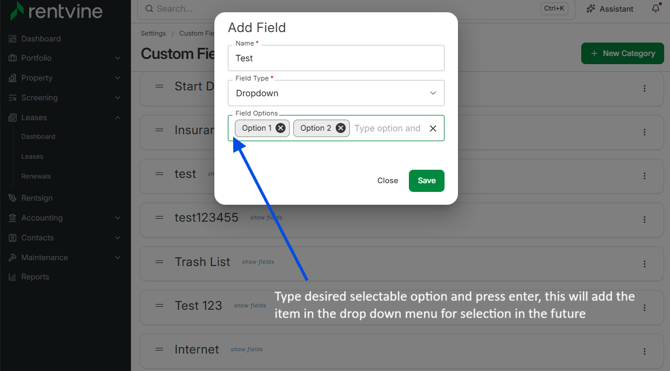Click drag handle of test row
The width and height of the screenshot is (670, 371).
click(x=159, y=174)
